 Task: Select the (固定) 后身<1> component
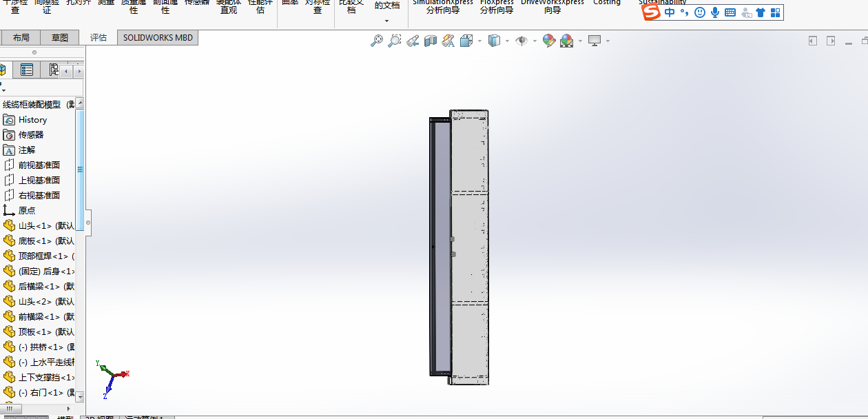click(39, 271)
